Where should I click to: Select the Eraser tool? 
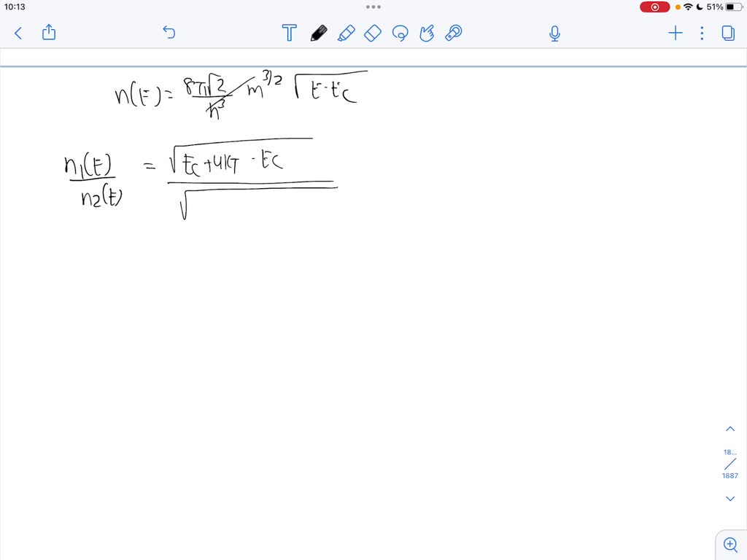(372, 33)
